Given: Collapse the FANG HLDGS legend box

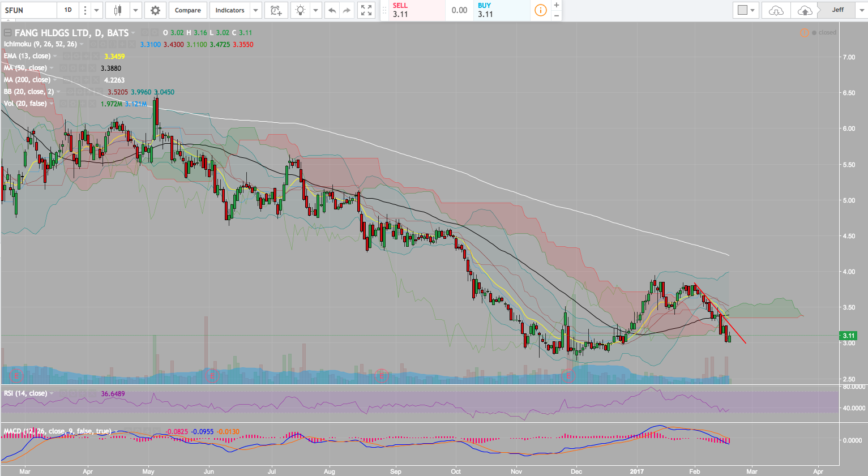Looking at the screenshot, I should [x=7, y=33].
